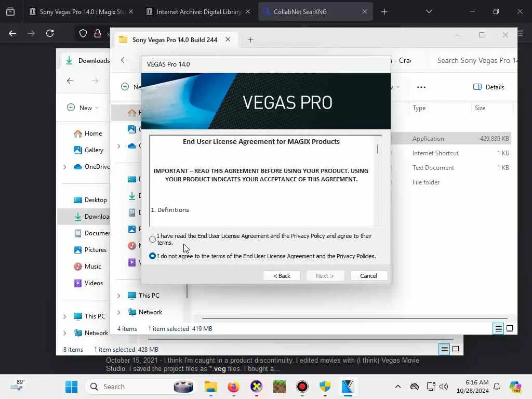Open Music in Downloads window sidebar

(88, 267)
